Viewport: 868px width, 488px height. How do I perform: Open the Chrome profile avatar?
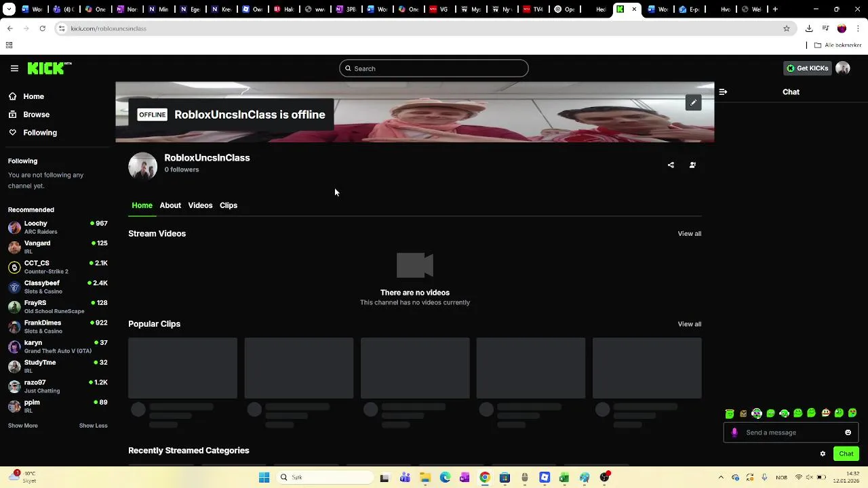click(x=842, y=28)
